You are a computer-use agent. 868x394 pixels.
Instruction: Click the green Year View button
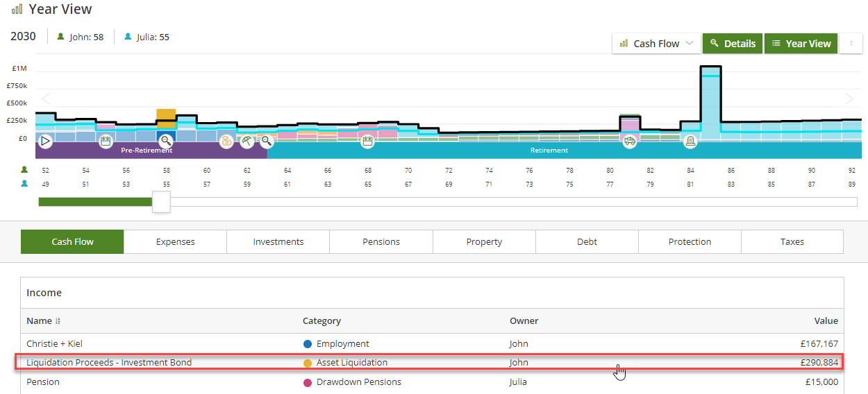[801, 43]
